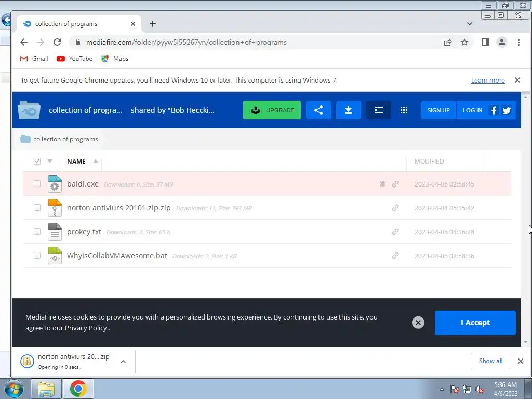This screenshot has width=532, height=399.
Task: Copy link icon for norton antiviurs zip
Action: pos(395,208)
